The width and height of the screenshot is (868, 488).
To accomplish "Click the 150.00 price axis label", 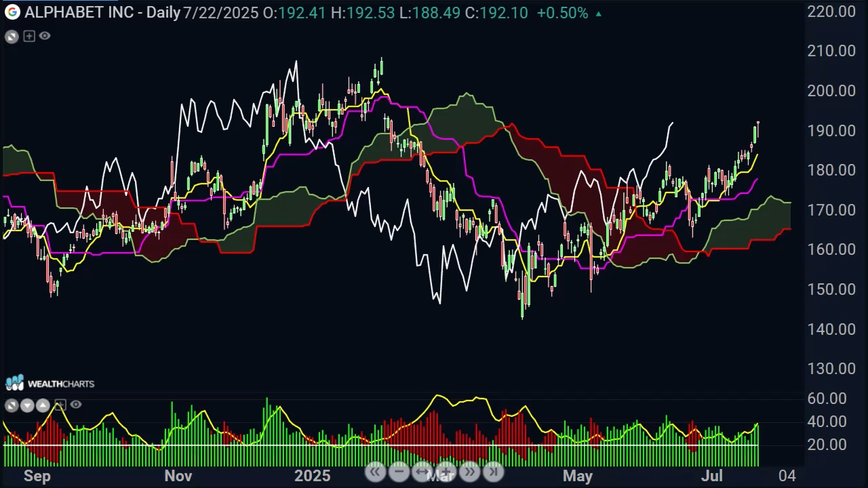I will pyautogui.click(x=831, y=289).
